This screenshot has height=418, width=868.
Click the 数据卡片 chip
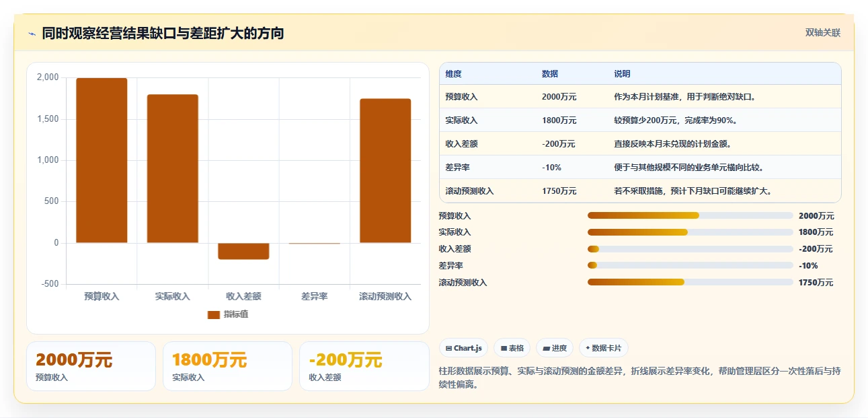point(603,348)
